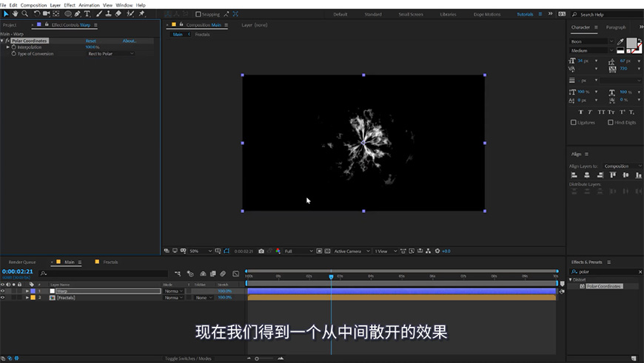Open the Full resolution dropdown
644x363 pixels.
(x=298, y=251)
